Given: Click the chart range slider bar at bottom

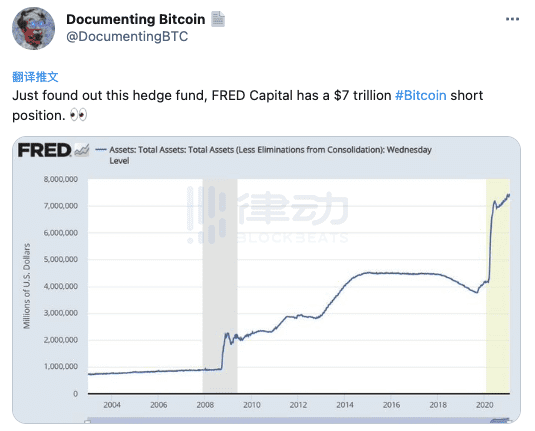Looking at the screenshot, I should tap(299, 420).
